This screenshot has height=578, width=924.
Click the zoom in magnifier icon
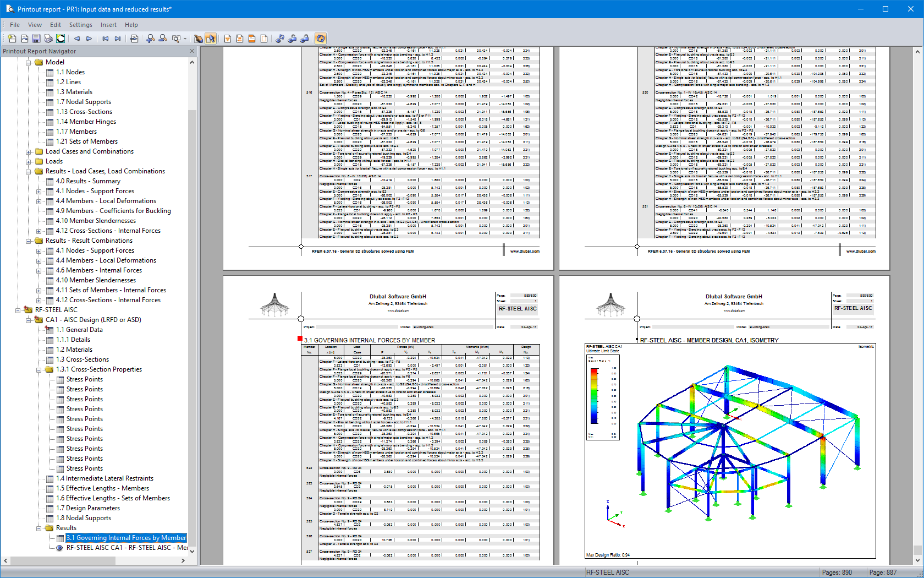click(x=151, y=39)
